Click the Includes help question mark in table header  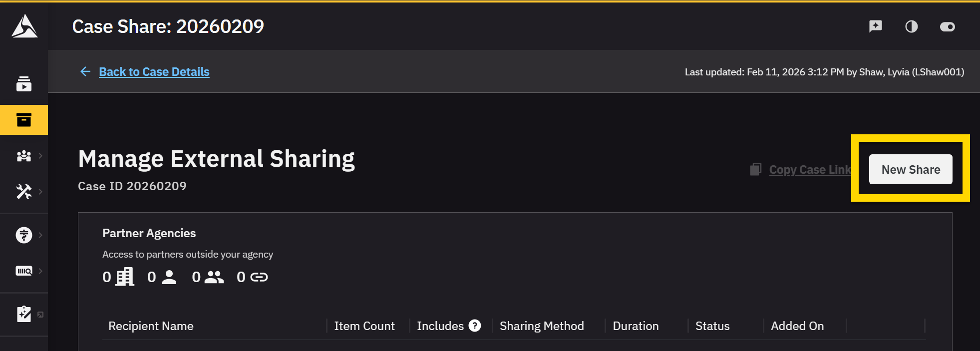point(475,326)
